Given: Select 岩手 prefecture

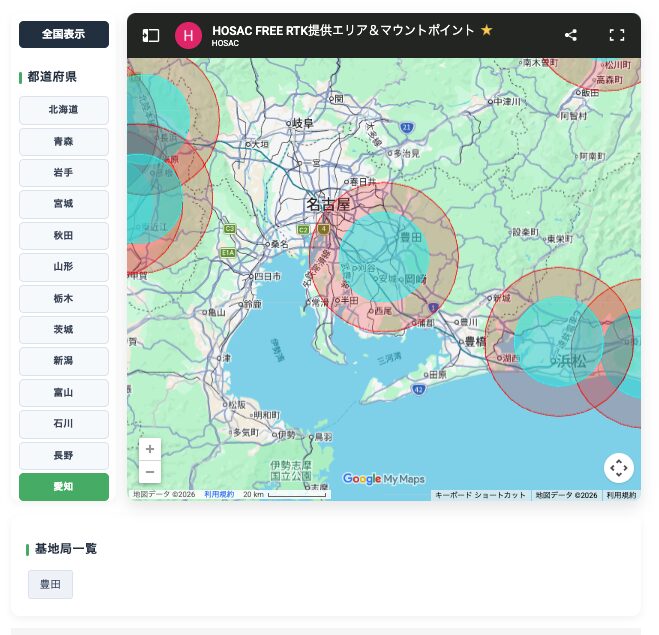Looking at the screenshot, I should pos(64,173).
